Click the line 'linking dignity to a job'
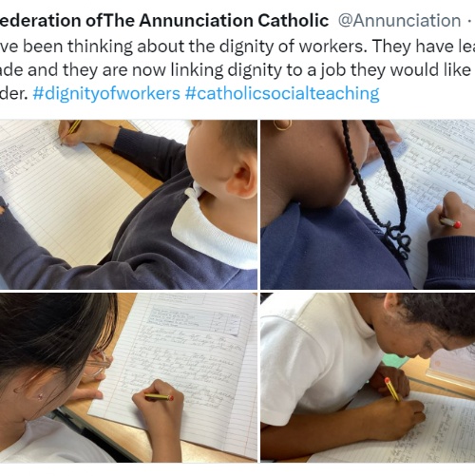This screenshot has width=475, height=476. tap(237, 70)
